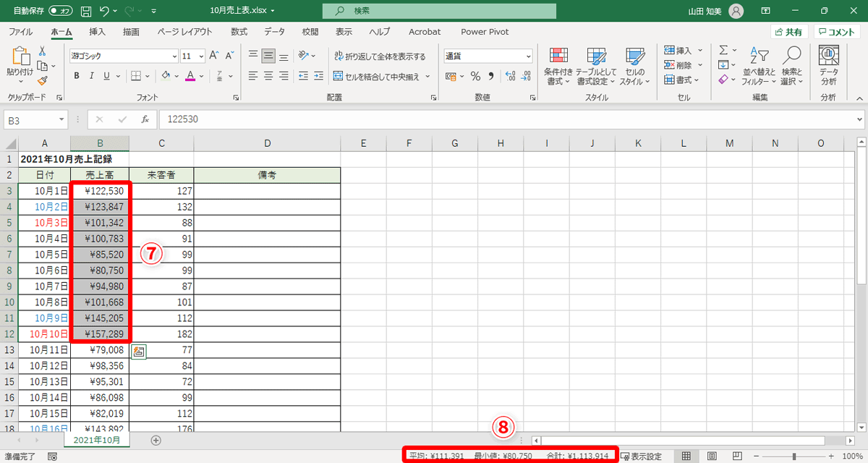Open number format dropdown (通貨)

coord(528,56)
